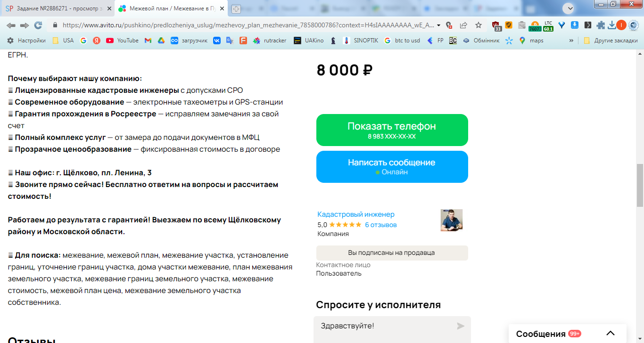Open Обмінник bookmark

481,41
